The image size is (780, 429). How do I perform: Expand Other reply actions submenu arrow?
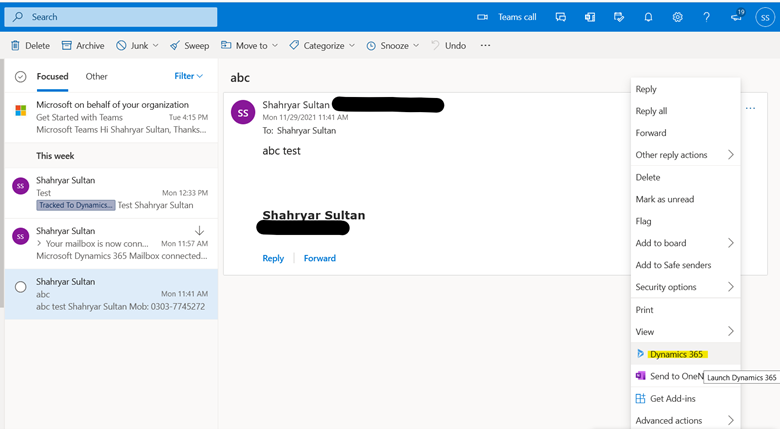(x=731, y=155)
